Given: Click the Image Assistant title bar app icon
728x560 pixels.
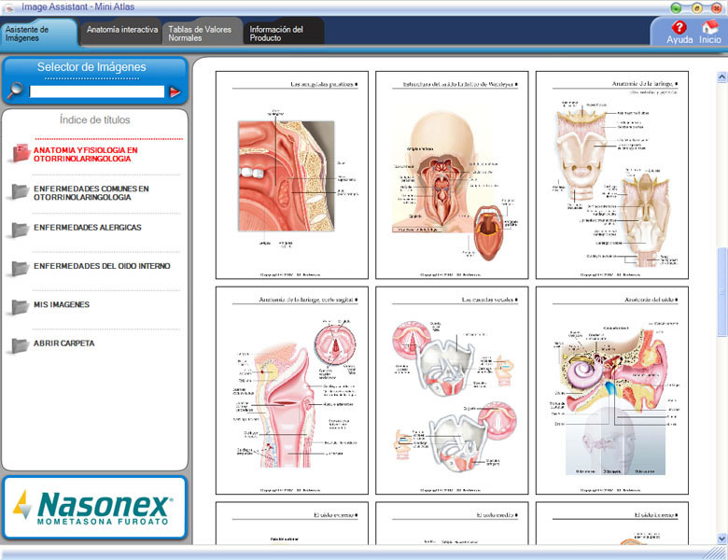Looking at the screenshot, I should click(9, 7).
